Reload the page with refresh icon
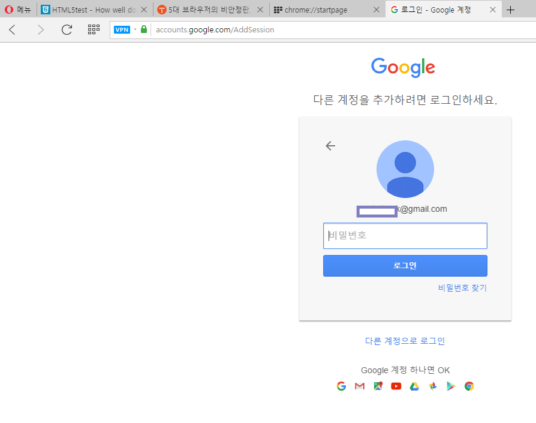 [67, 30]
